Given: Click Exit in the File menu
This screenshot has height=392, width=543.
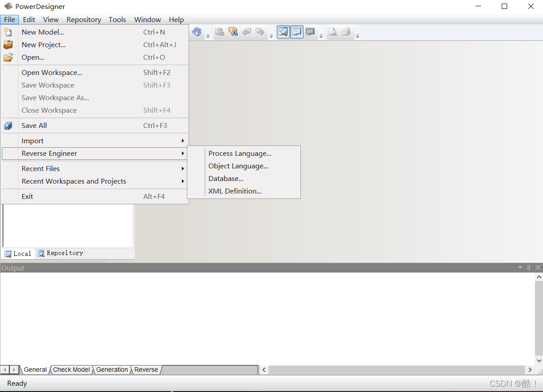Looking at the screenshot, I should [x=94, y=197].
